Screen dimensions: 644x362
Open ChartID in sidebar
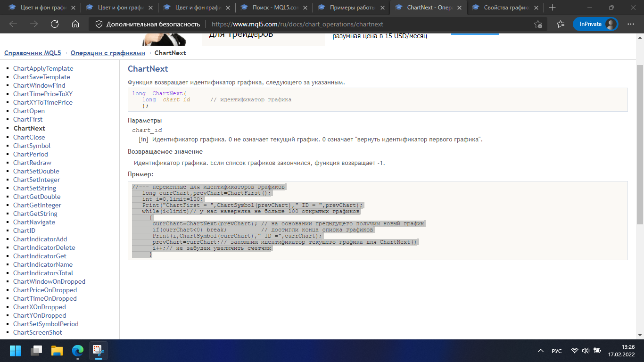point(24,230)
